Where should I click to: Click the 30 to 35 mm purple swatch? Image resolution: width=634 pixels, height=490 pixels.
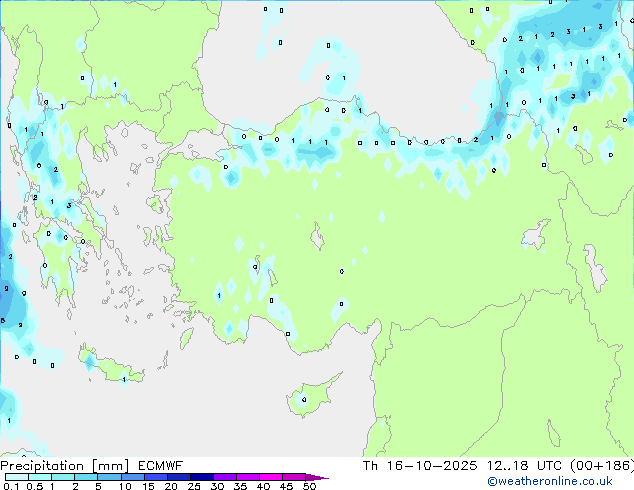point(224,477)
